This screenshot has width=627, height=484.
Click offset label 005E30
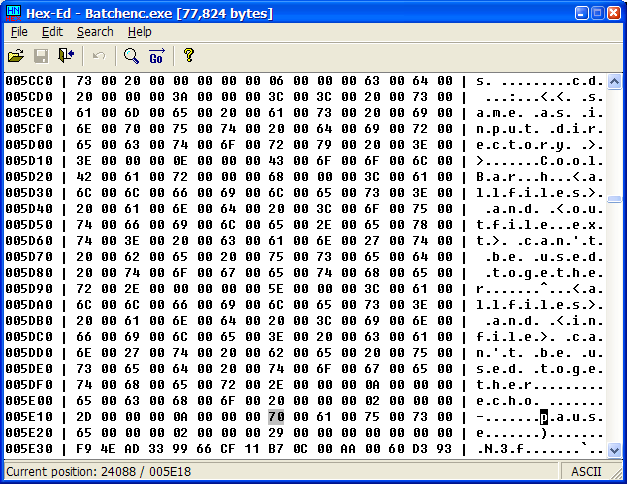tap(29, 449)
